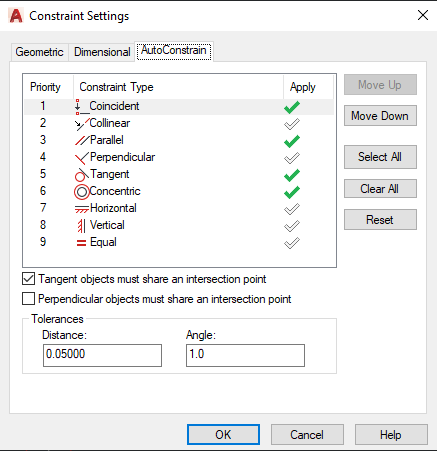Click the Concentric constraint icon
The height and width of the screenshot is (451, 437).
tap(82, 192)
